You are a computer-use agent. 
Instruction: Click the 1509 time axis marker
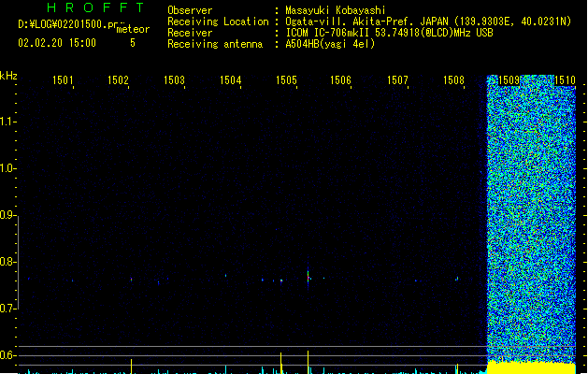coord(509,80)
